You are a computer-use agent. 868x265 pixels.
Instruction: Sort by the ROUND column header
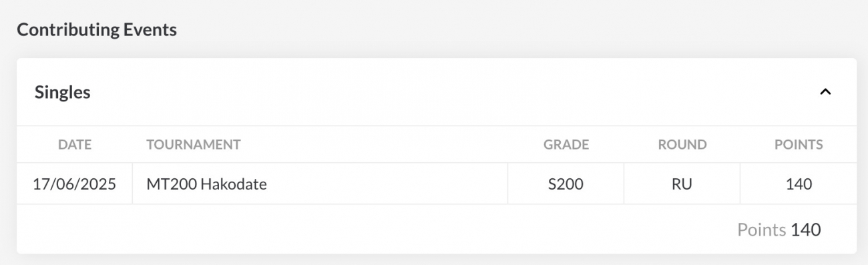click(682, 144)
